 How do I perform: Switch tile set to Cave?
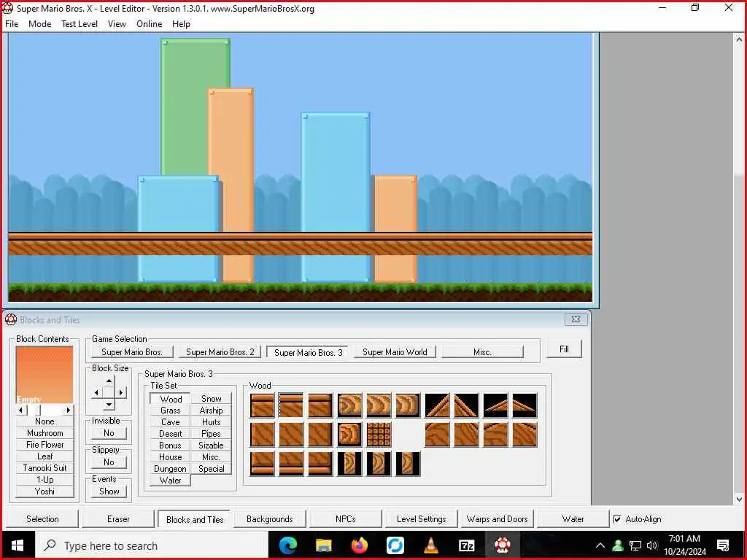point(170,422)
